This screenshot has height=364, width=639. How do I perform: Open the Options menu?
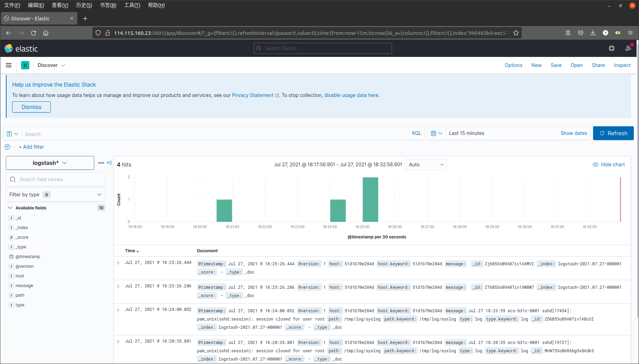click(x=513, y=65)
